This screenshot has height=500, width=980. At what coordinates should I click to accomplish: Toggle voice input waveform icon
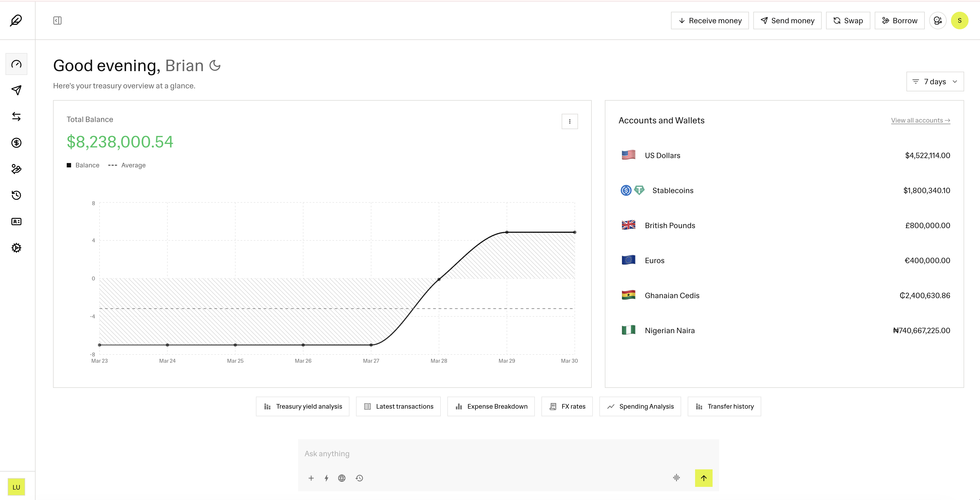(676, 478)
